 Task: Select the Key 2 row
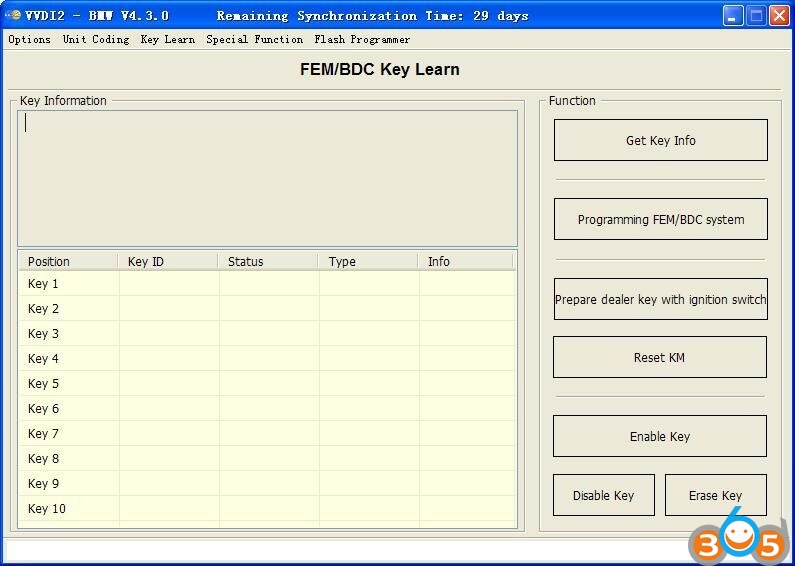pyautogui.click(x=267, y=308)
